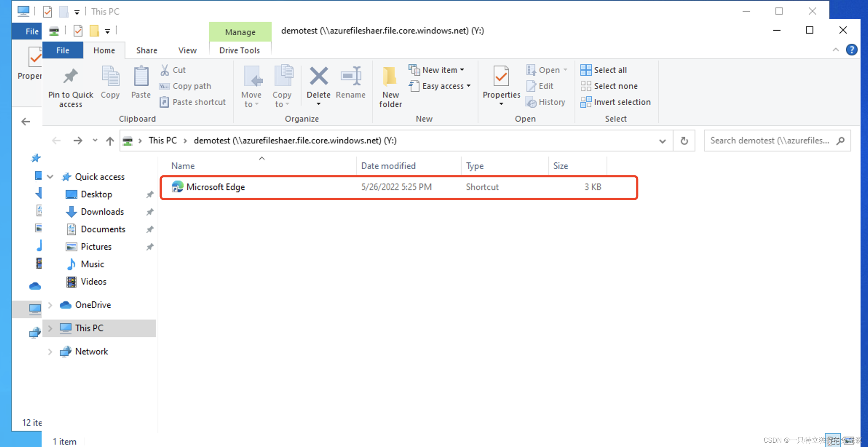Open the New item dropdown
The height and width of the screenshot is (447, 868).
click(440, 70)
